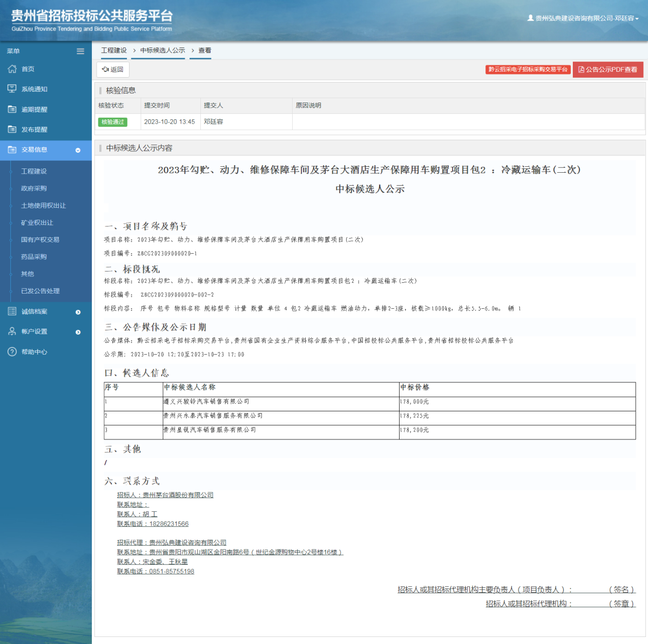
Task: Click 工程建设 breadcrumb
Action: [x=114, y=50]
